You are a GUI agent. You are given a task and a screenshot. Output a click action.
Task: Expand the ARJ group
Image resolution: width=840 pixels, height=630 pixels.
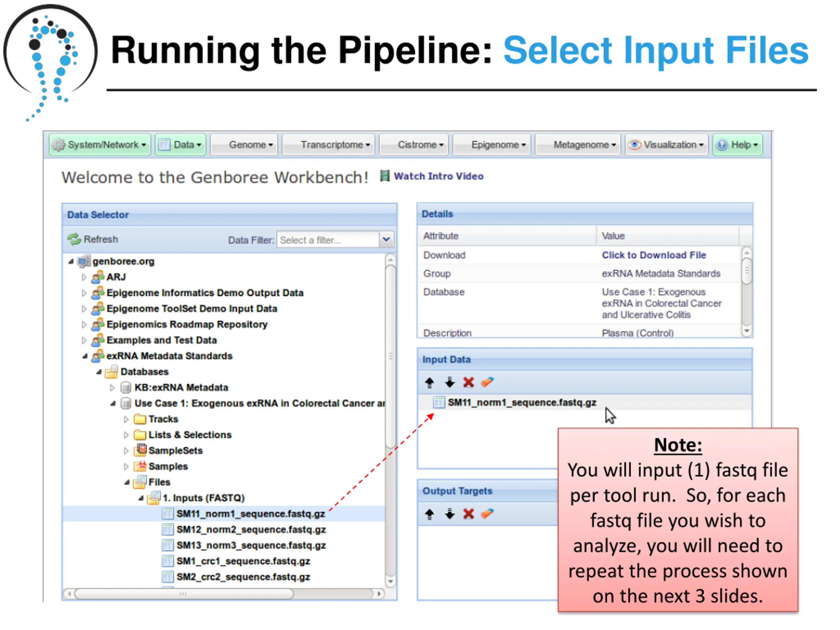click(x=84, y=277)
